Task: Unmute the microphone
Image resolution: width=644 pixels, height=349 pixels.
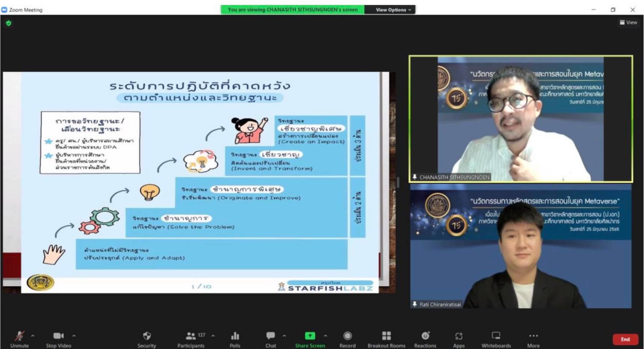Action: (19, 338)
